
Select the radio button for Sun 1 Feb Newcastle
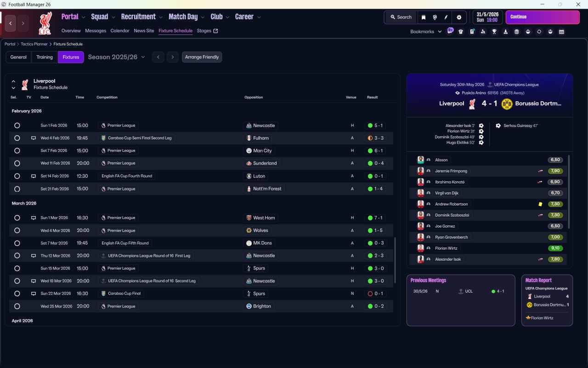click(x=17, y=126)
